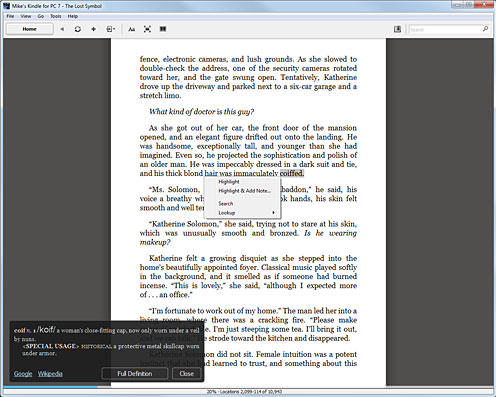Viewport: 496px width, 397px height.
Task: Click the Kindle app icon in title bar
Action: point(6,6)
